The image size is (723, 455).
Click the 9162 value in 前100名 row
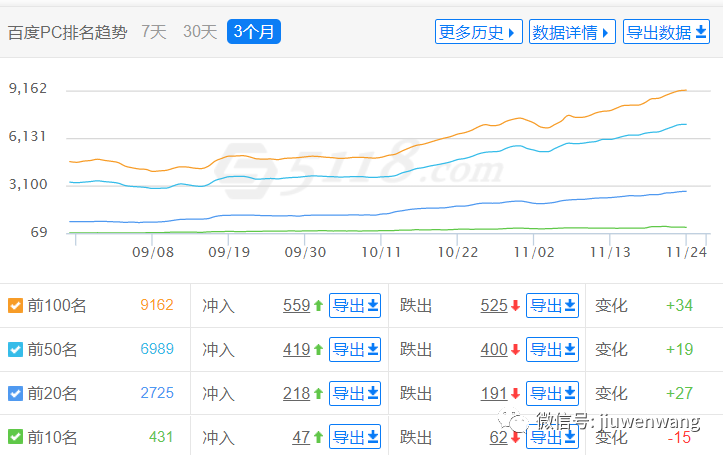157,305
